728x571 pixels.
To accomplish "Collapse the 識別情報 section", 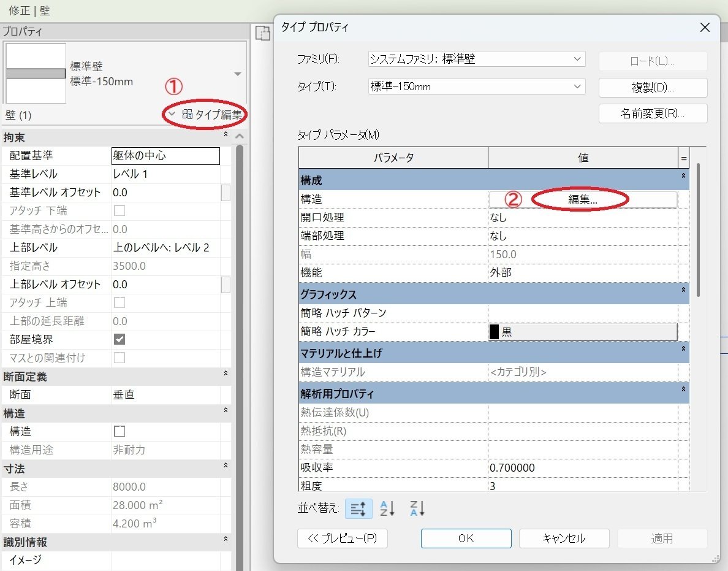I will coord(226,539).
